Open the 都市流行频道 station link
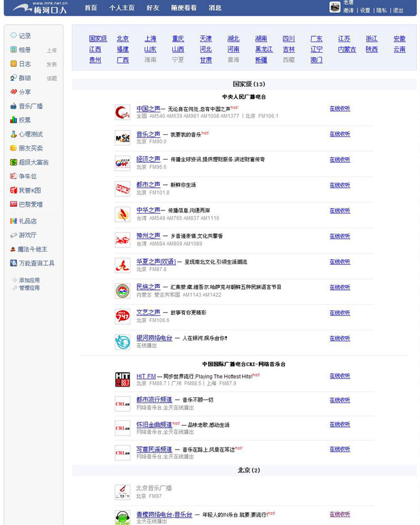 point(154,400)
